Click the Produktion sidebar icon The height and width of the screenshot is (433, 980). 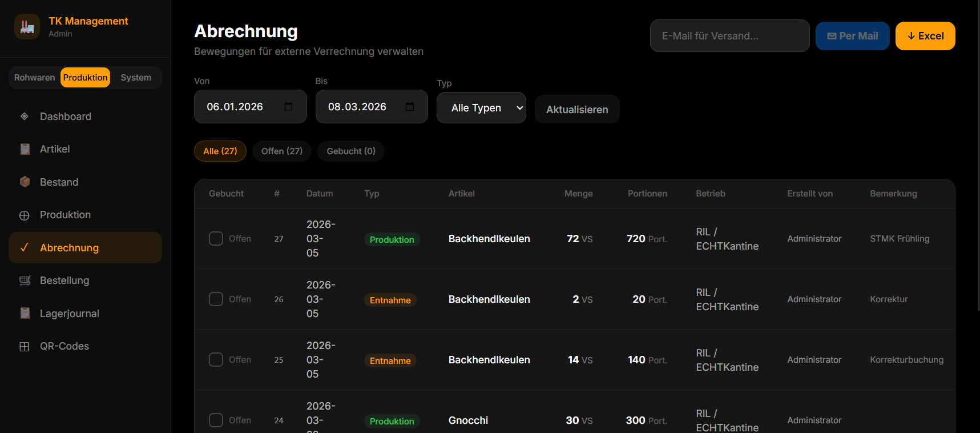[x=25, y=215]
